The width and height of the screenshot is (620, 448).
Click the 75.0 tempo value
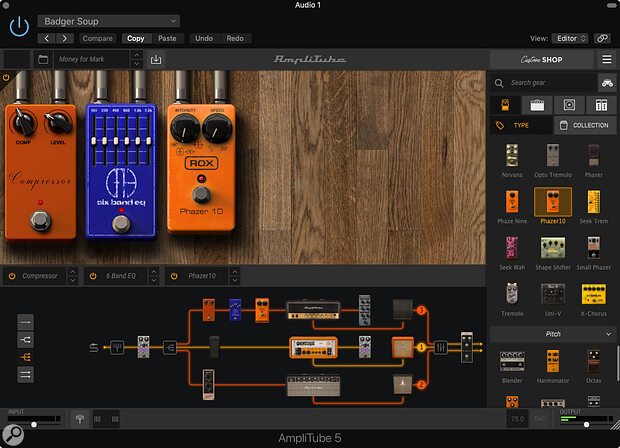click(x=517, y=419)
